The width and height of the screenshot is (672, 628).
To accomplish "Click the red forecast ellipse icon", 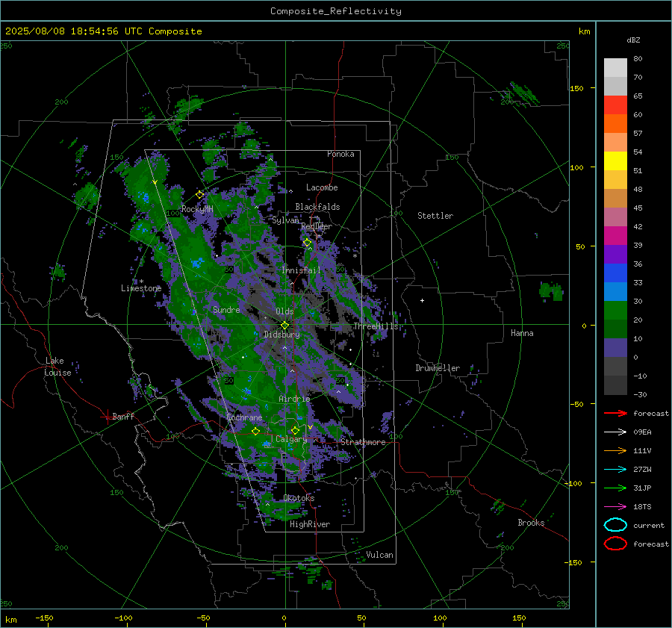I will click(615, 544).
